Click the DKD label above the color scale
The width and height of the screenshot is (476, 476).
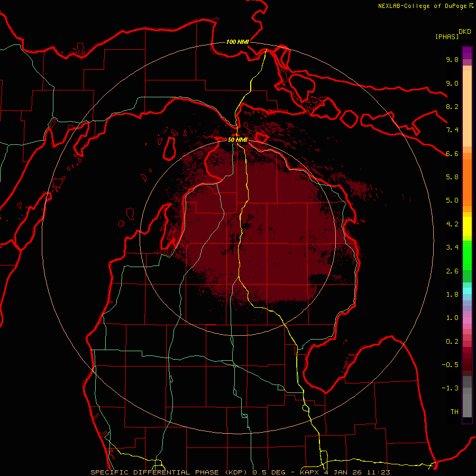click(465, 32)
